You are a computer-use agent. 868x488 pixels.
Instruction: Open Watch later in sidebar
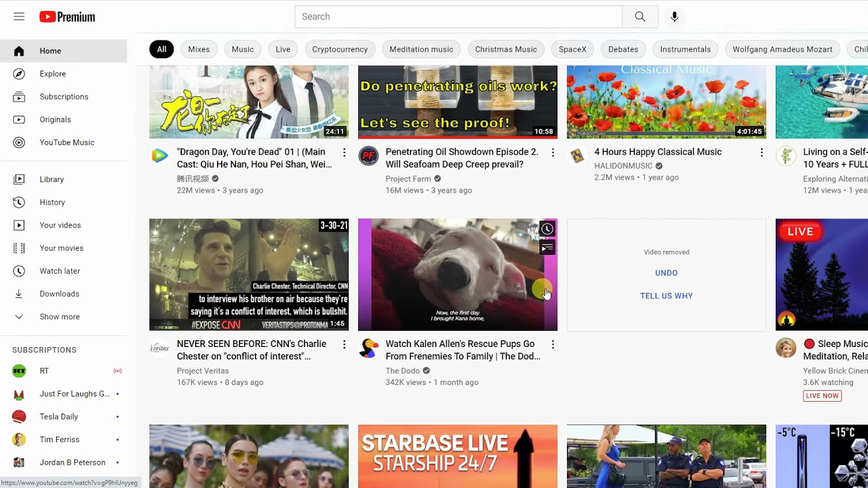pos(60,271)
